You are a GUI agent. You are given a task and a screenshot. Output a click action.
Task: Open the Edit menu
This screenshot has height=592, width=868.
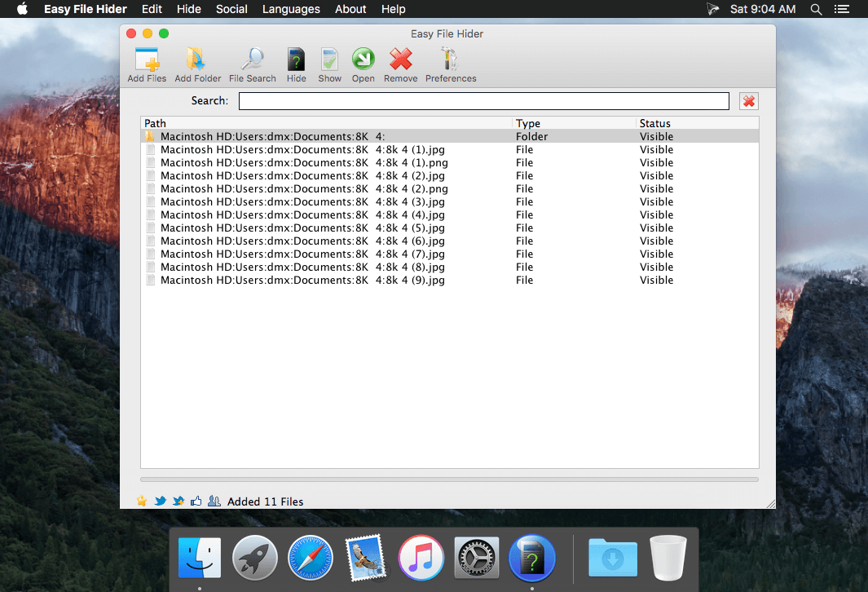click(152, 9)
